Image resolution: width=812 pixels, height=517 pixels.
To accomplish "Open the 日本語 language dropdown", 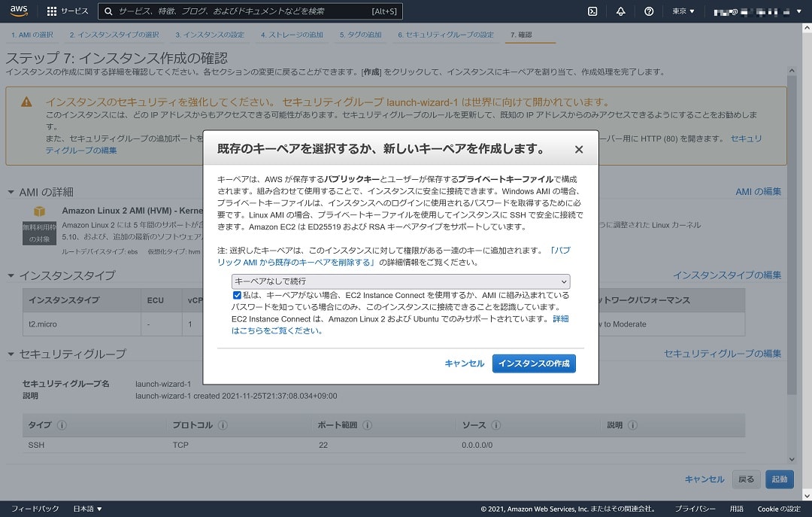I will coord(87,509).
